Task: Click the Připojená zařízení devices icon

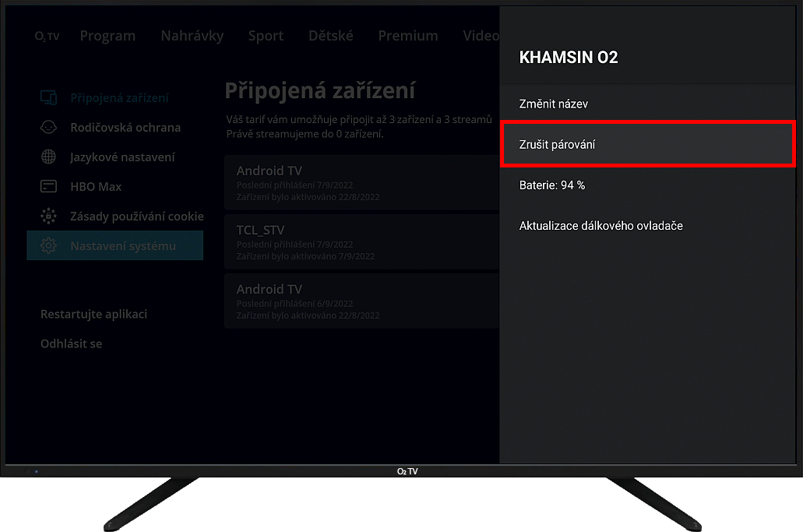Action: click(48, 98)
